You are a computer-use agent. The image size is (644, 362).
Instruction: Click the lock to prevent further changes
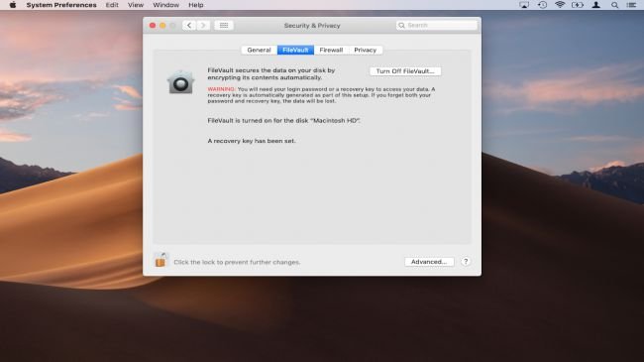[x=161, y=260]
